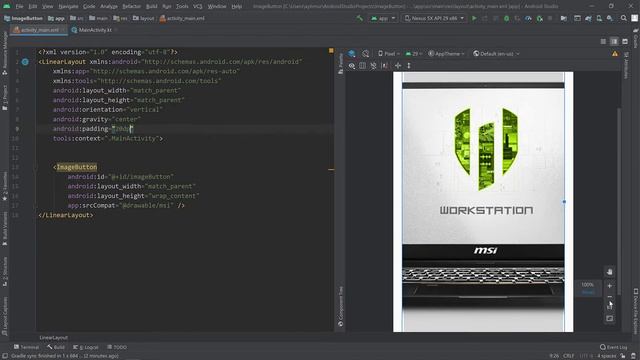Click the Sync Project with Gradle Files icon

588,18
